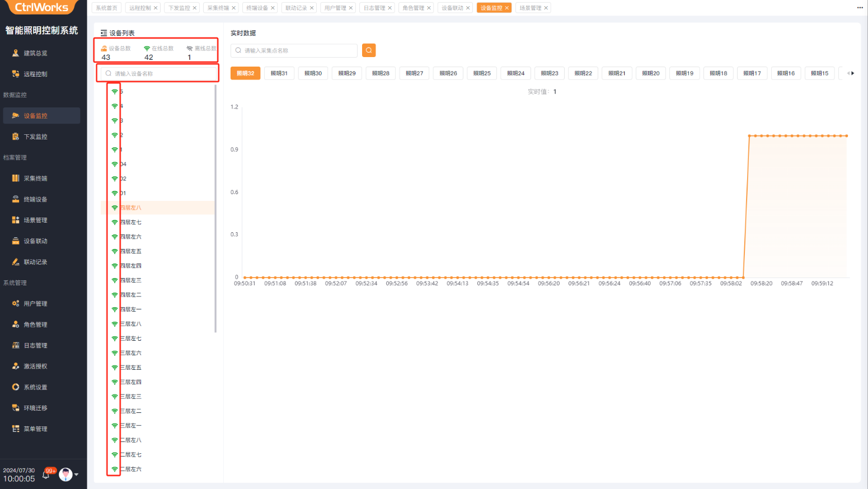
Task: Click the 设备列表 collapse icon
Action: (x=104, y=33)
